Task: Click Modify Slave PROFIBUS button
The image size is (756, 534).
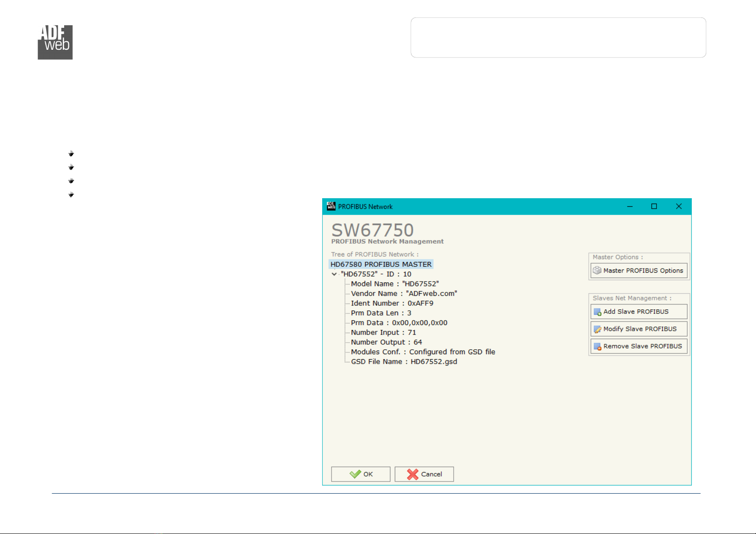Action: pyautogui.click(x=639, y=329)
